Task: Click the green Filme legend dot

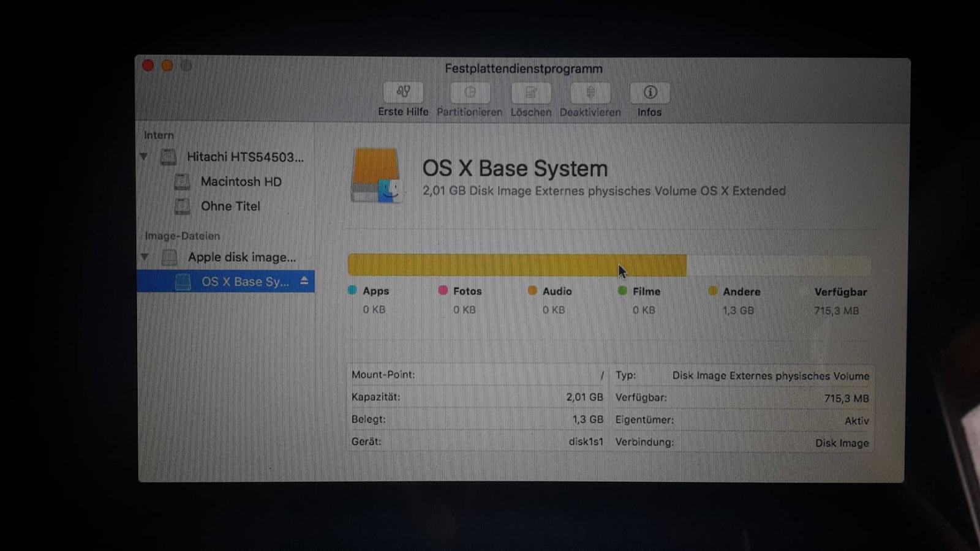Action: (622, 291)
